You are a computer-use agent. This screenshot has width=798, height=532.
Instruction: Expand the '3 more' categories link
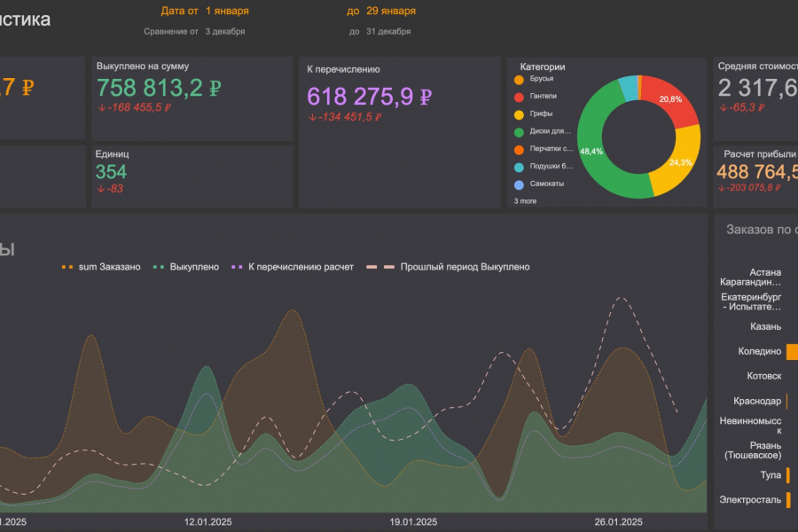(x=525, y=201)
